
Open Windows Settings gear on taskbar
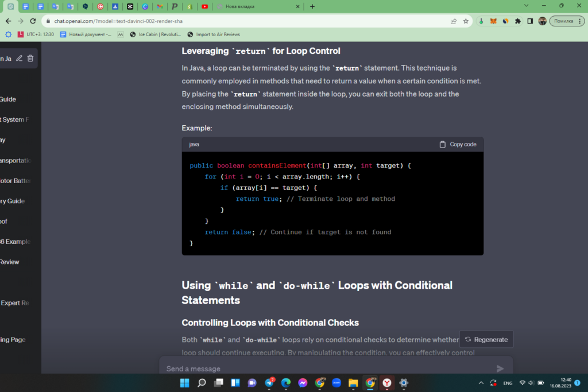click(x=404, y=383)
